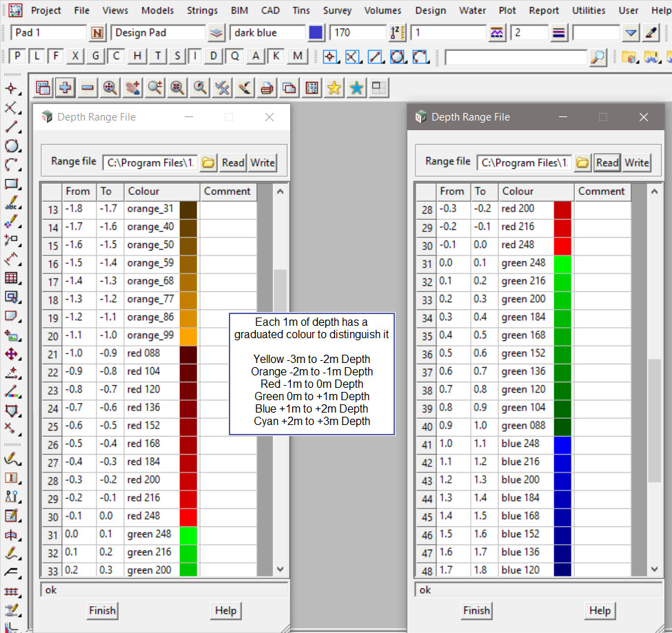Browse range file folder in left dialog
Viewport: 672px width, 633px height.
click(x=208, y=163)
